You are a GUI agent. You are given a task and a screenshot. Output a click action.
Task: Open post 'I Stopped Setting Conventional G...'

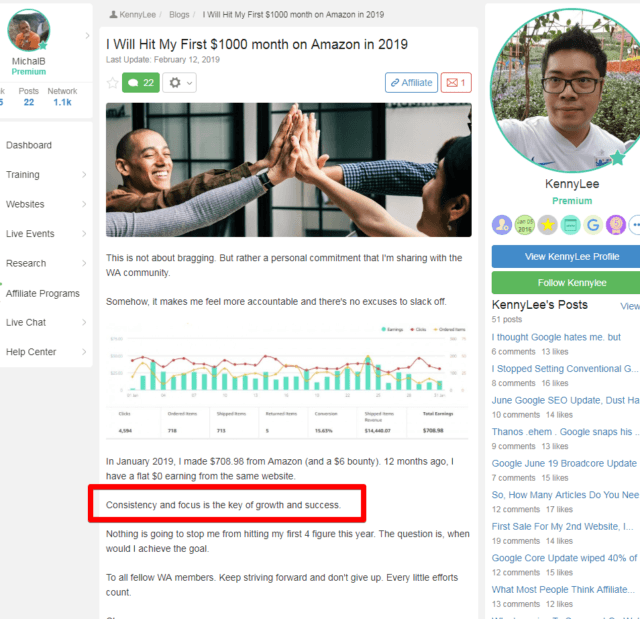pos(564,368)
